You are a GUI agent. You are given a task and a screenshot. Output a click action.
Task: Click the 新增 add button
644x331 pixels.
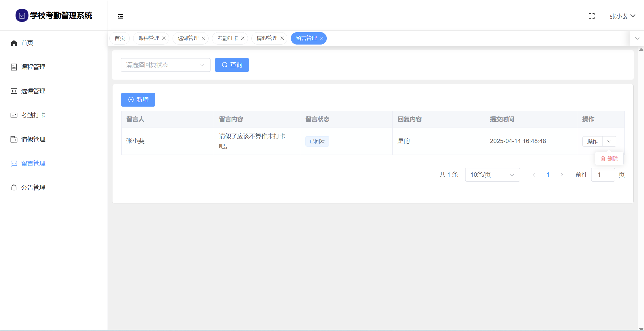pos(138,100)
